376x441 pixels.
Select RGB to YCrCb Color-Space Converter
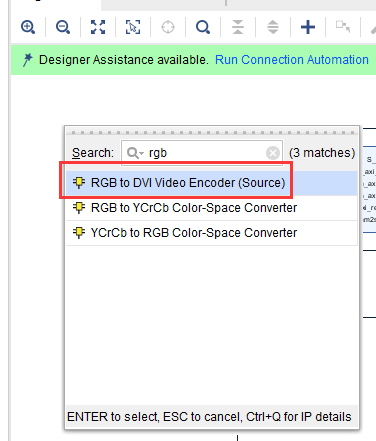211,208
